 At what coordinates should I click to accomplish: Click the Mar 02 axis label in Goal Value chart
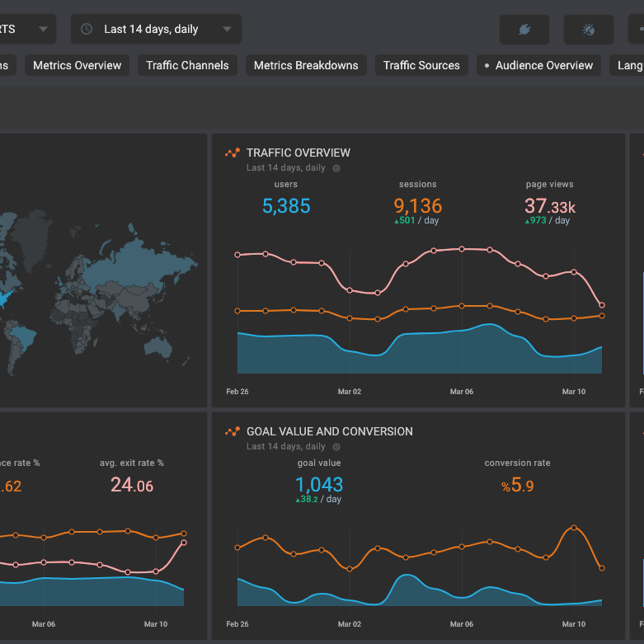(x=350, y=624)
